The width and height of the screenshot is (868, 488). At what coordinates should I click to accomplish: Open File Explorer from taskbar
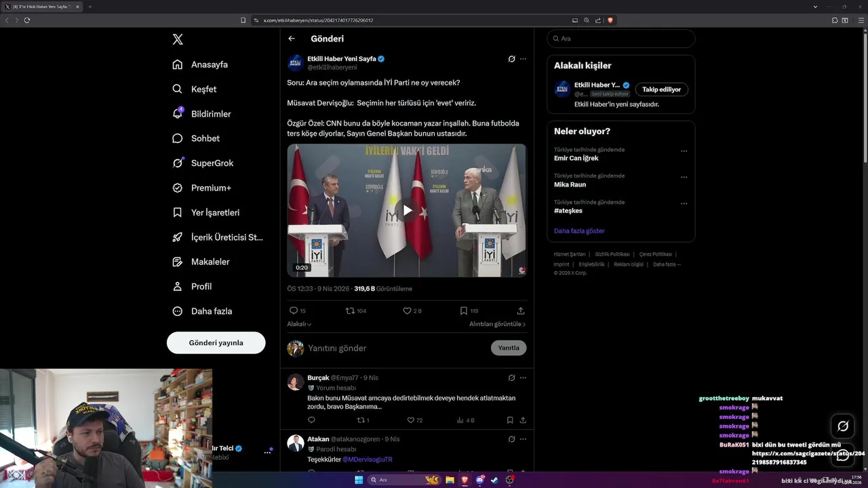click(x=450, y=480)
